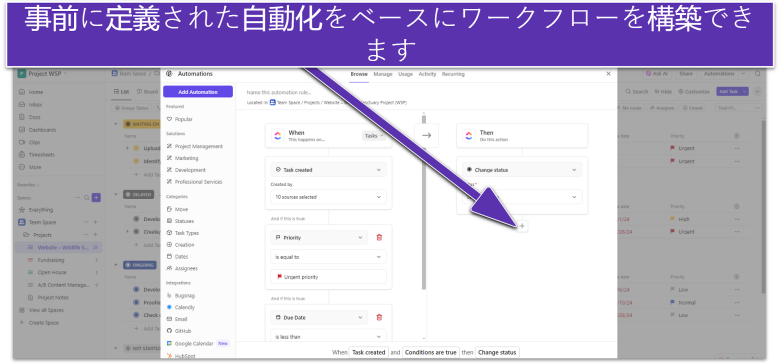The image size is (780, 363).
Task: Click View all Spaces in sidebar
Action: (41, 310)
